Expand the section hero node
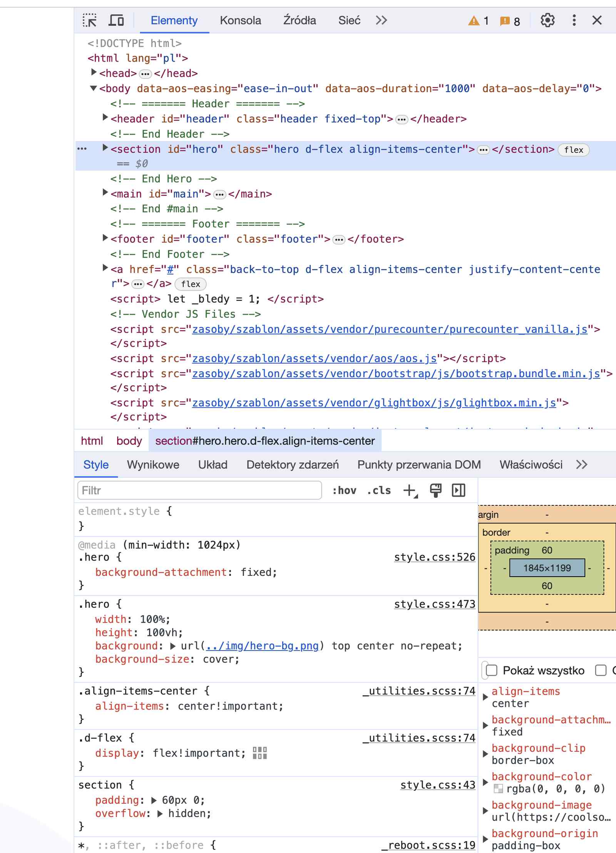The height and width of the screenshot is (853, 616). click(x=105, y=148)
